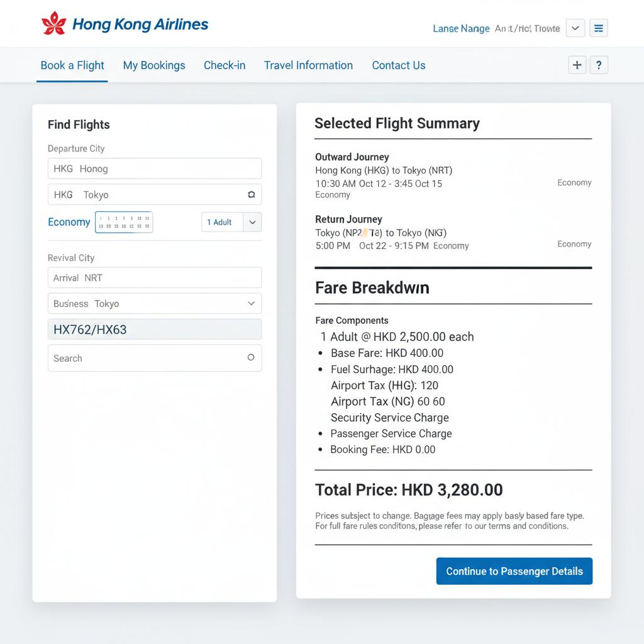Go to the Check-in tab
Screen dimensions: 644x644
pos(225,65)
